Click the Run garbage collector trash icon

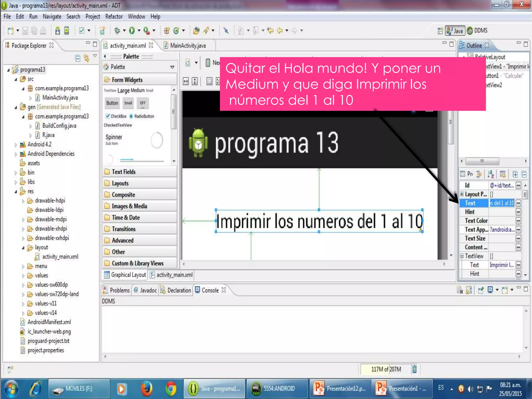(414, 369)
